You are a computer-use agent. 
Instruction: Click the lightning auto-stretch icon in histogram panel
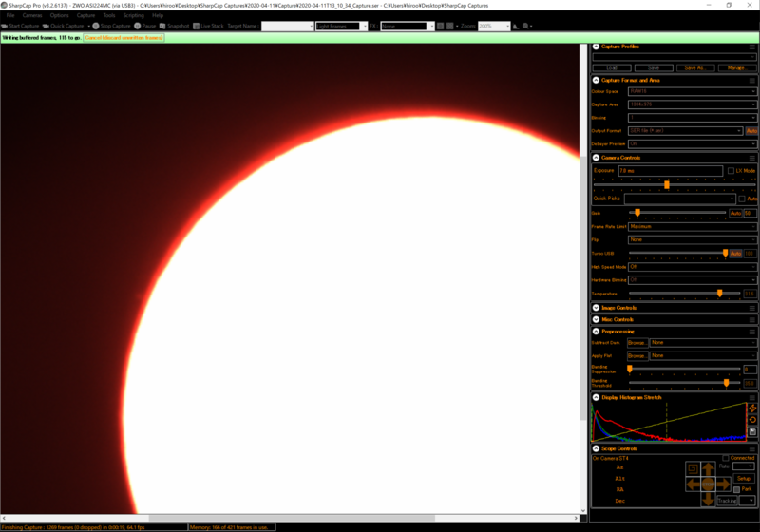click(x=752, y=408)
